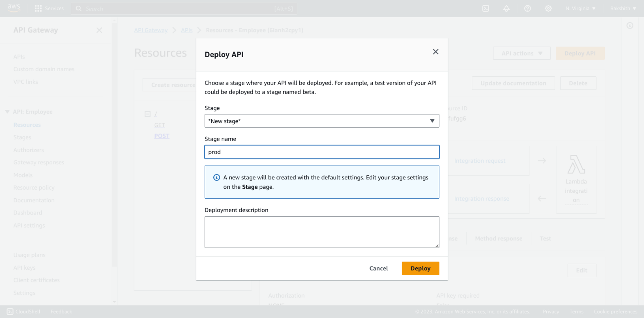Open Stages in the sidebar menu
The width and height of the screenshot is (644, 318).
coord(22,137)
